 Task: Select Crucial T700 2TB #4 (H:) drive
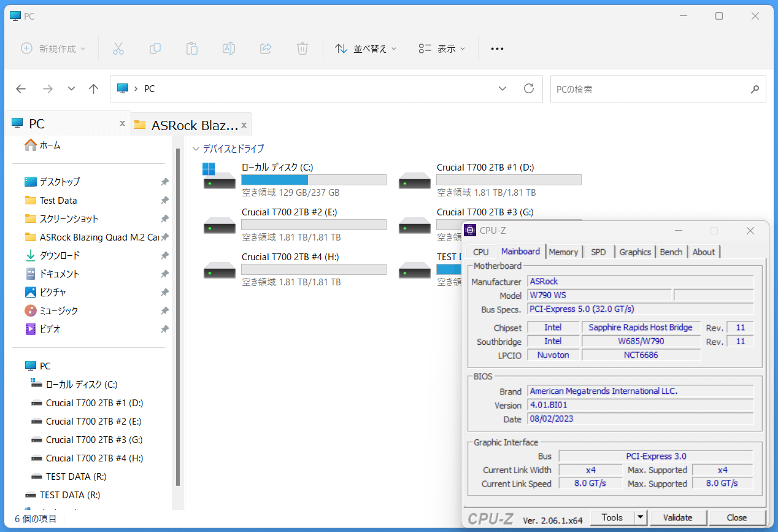(x=219, y=270)
